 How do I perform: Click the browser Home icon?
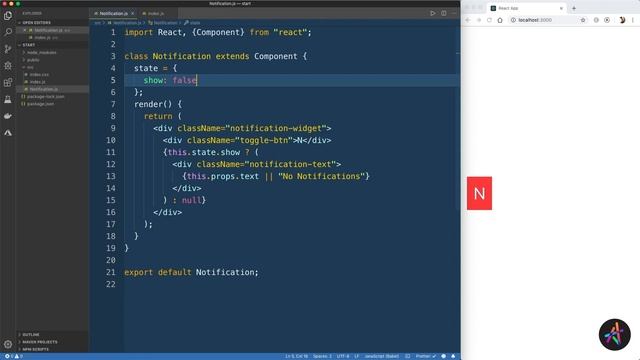(500, 20)
